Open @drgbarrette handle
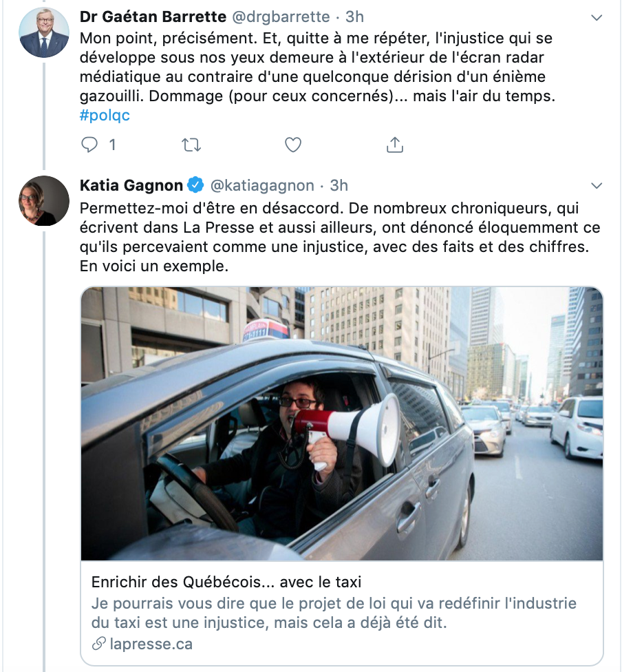Screen dimensions: 622x672 (281, 17)
